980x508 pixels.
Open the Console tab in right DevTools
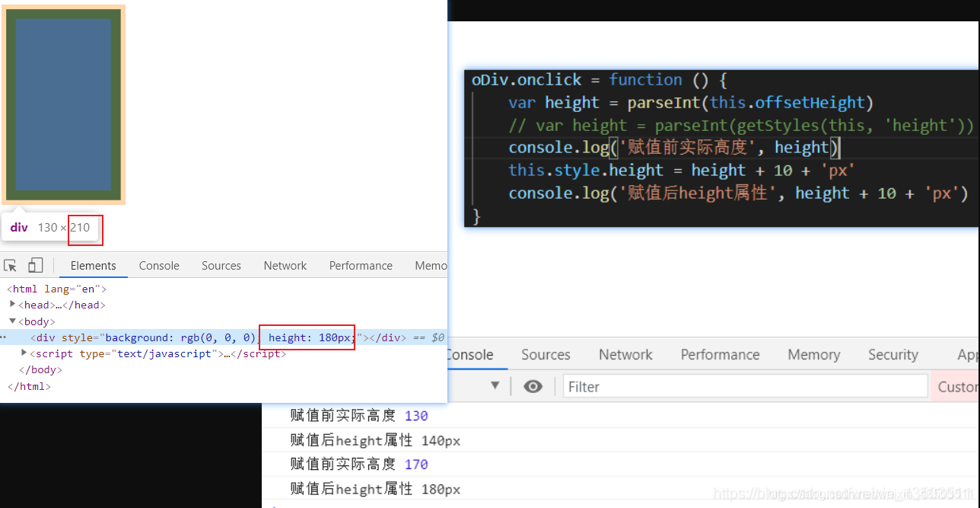click(x=469, y=355)
